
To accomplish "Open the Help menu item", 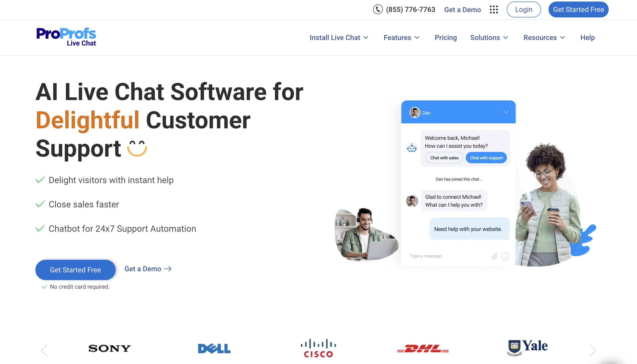I will [587, 38].
